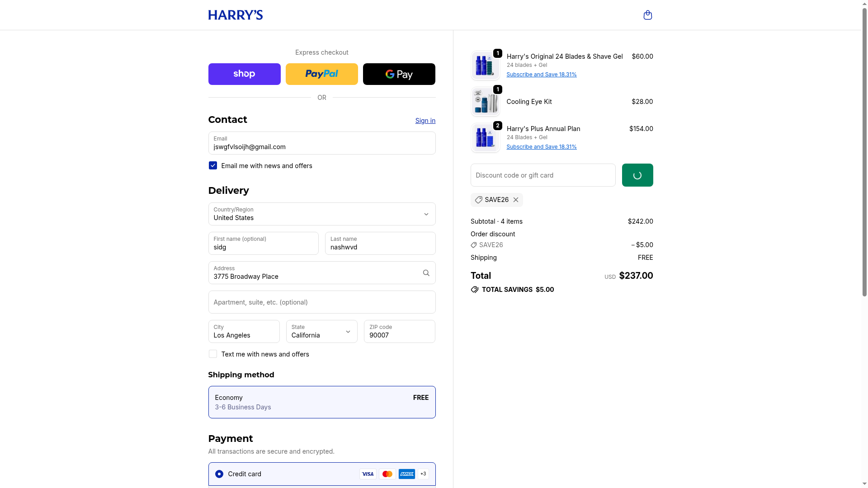Image resolution: width=868 pixels, height=488 pixels.
Task: Click the address search magnifier icon
Action: [x=426, y=273]
